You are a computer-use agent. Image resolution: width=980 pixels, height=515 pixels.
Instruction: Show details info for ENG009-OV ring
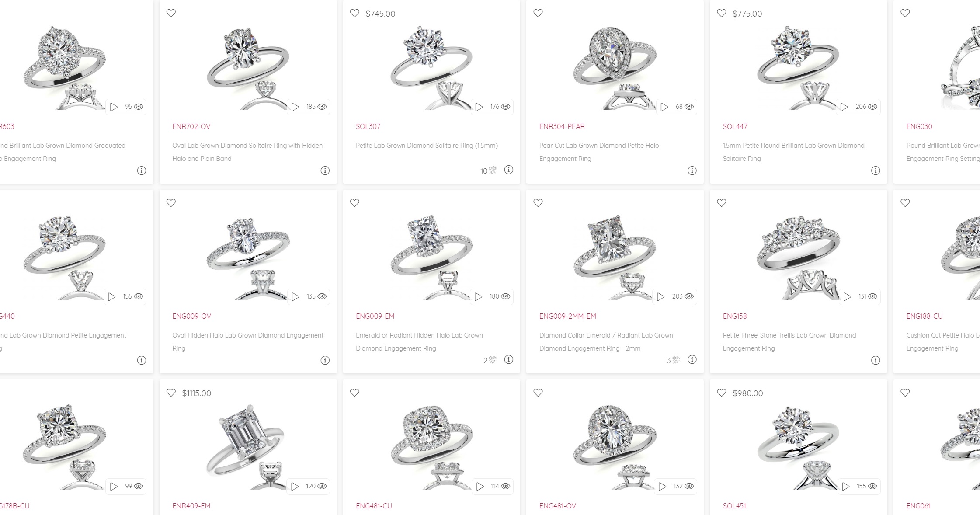(x=325, y=360)
